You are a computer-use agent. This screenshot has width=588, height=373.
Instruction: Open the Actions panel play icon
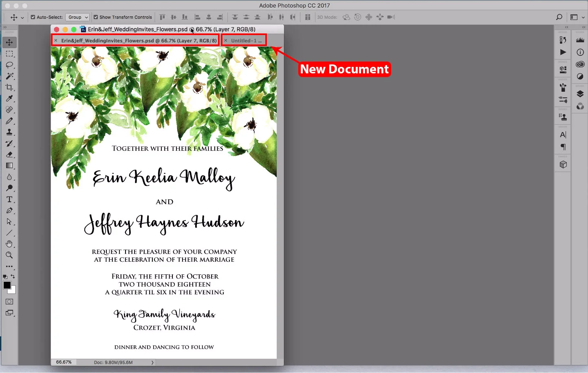point(563,52)
